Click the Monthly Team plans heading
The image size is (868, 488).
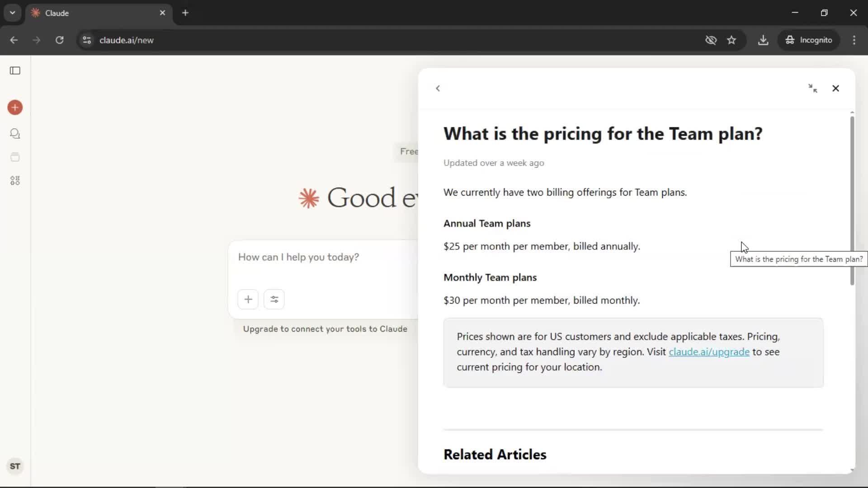490,277
